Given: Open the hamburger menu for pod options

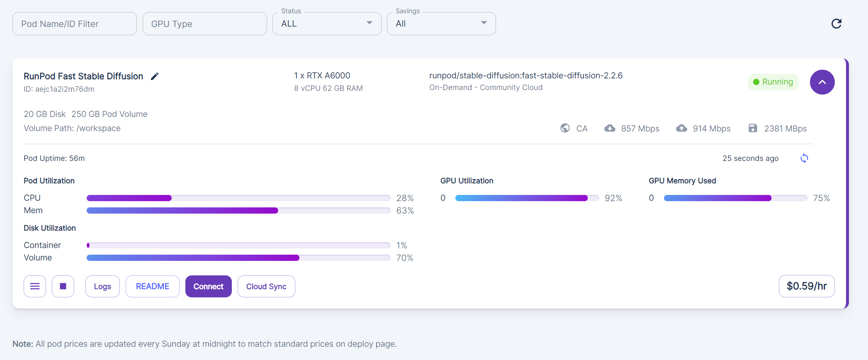Looking at the screenshot, I should tap(35, 286).
